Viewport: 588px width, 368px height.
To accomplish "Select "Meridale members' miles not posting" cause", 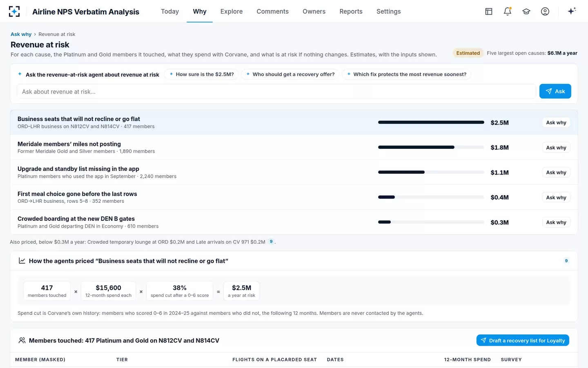I will point(69,144).
